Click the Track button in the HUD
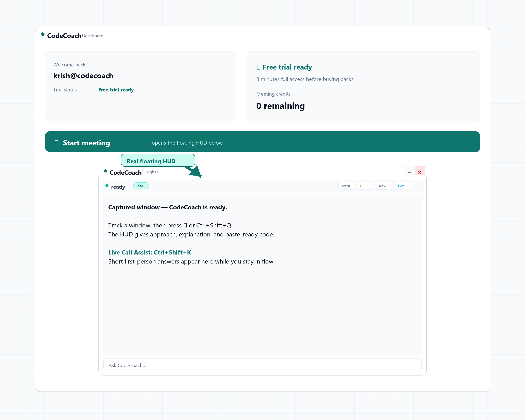The height and width of the screenshot is (420, 525). (347, 186)
